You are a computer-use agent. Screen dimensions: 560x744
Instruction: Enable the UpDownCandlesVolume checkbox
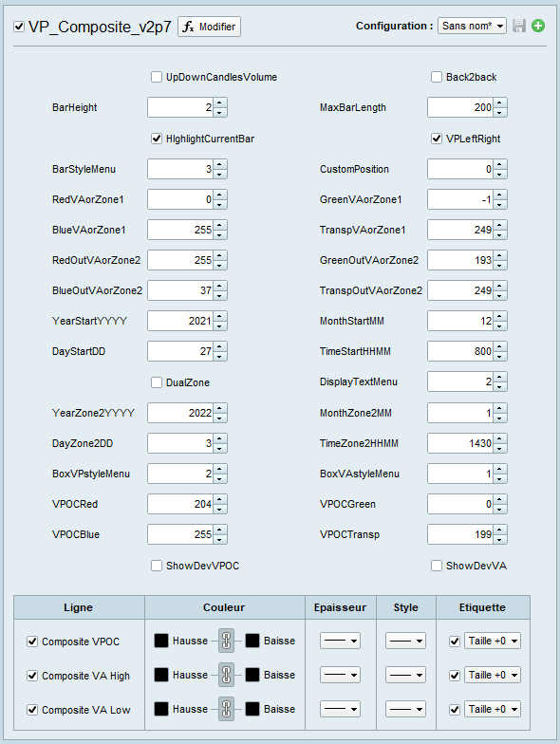pyautogui.click(x=157, y=77)
